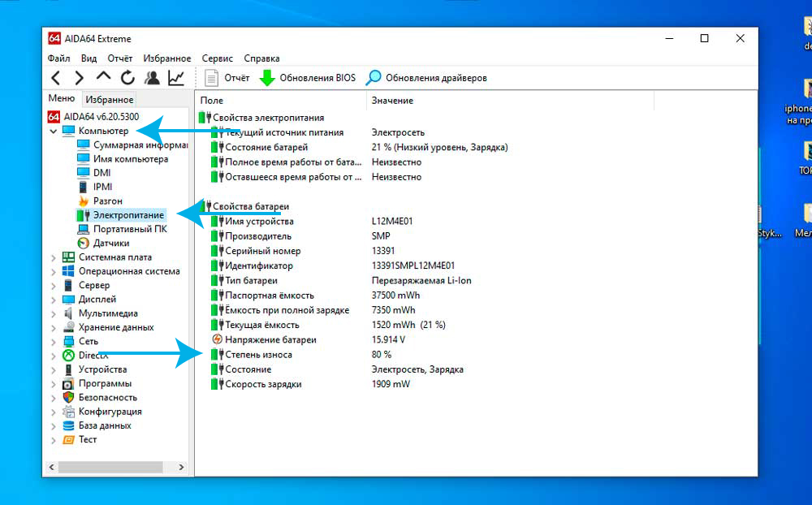Go up one level with the up arrow

(x=103, y=76)
